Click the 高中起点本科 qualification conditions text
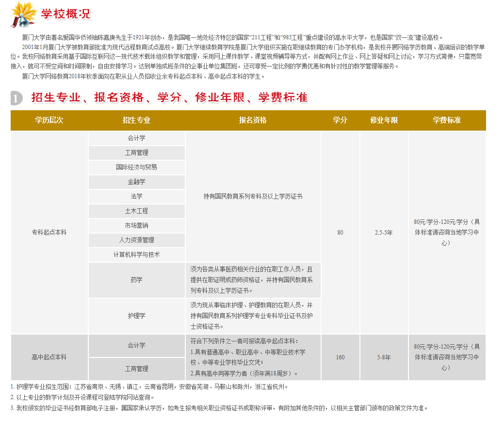Viewport: 504px width, 422px height. point(248,357)
